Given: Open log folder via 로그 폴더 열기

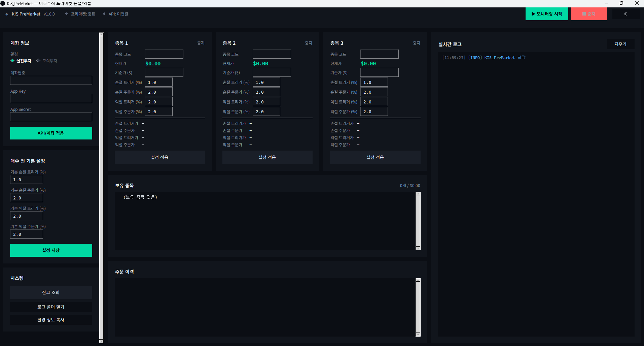Looking at the screenshot, I should [x=51, y=307].
